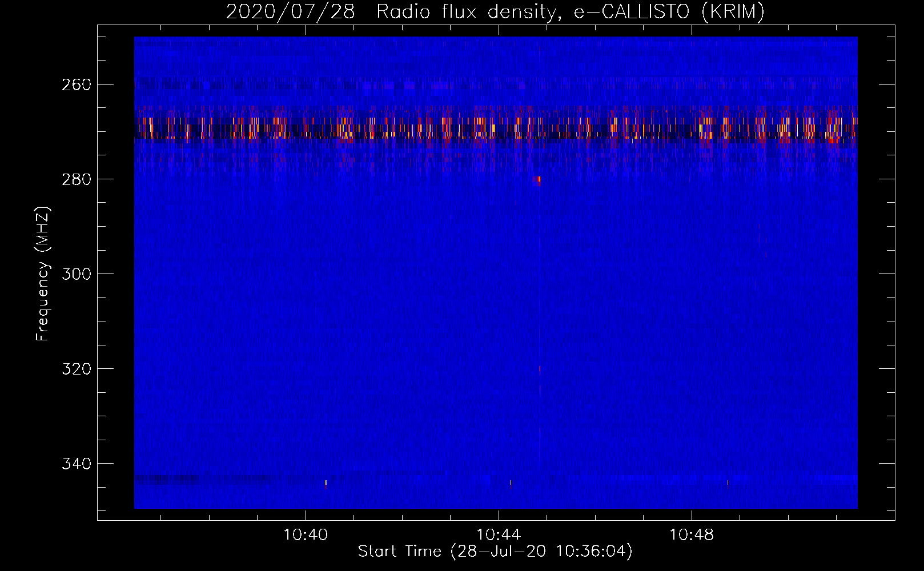924x571 pixels.
Task: Click the "Frequency (MHZ)" axis label
Action: [x=43, y=274]
